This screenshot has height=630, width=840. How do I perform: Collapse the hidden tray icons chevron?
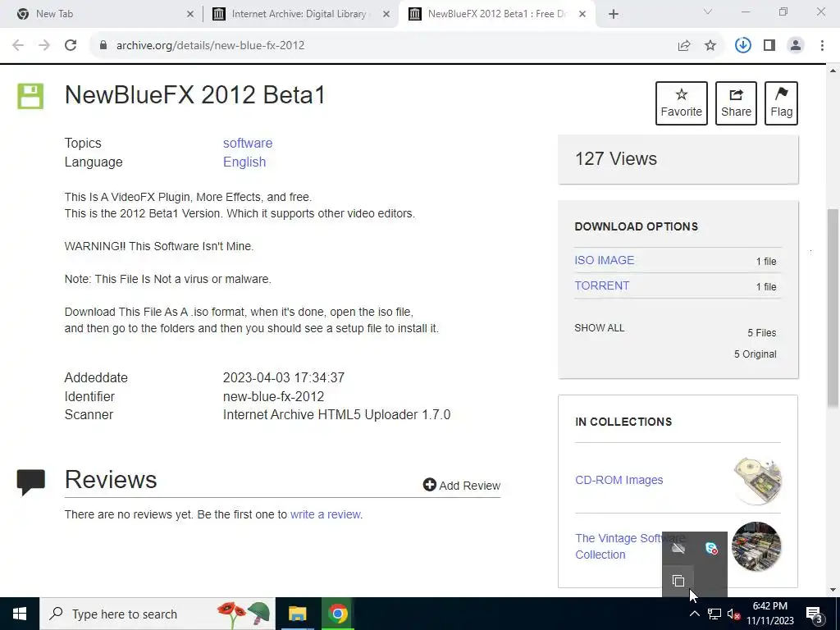[x=694, y=614]
